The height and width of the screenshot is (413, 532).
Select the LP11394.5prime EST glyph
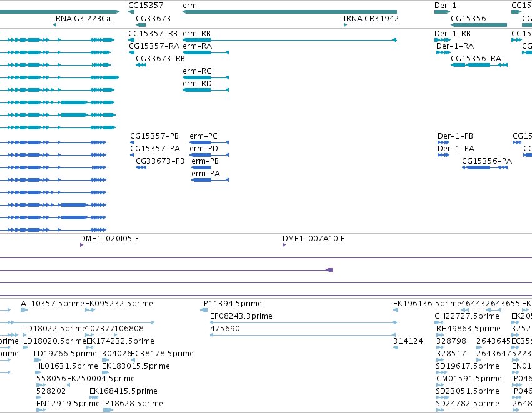click(204, 309)
